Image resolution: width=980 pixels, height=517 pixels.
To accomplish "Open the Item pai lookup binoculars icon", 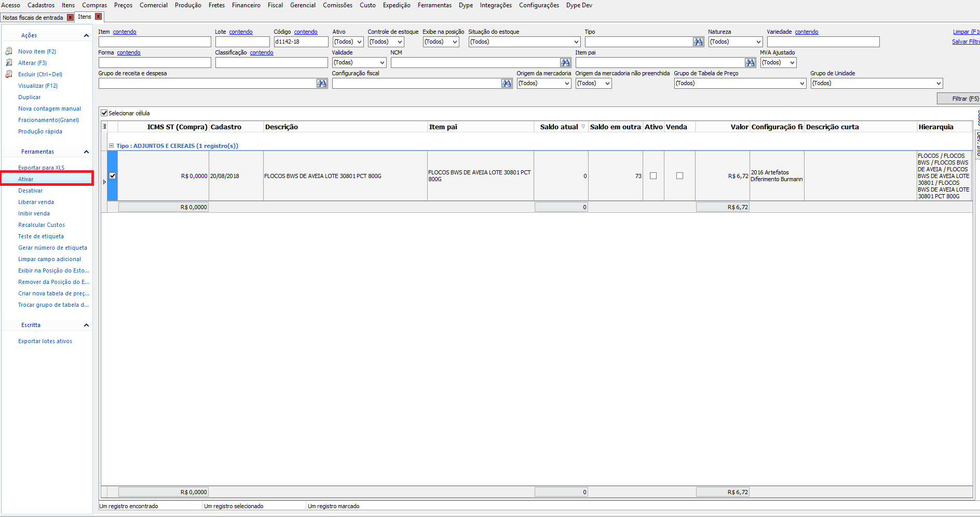I will point(750,62).
